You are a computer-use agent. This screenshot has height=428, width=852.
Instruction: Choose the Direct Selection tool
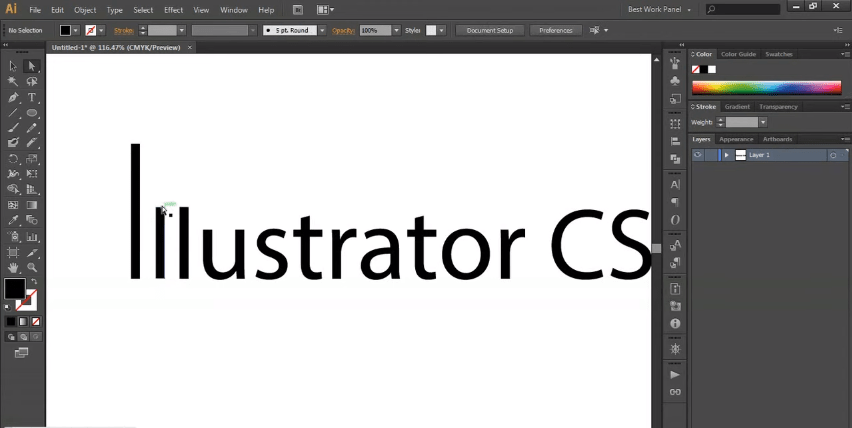tap(32, 66)
